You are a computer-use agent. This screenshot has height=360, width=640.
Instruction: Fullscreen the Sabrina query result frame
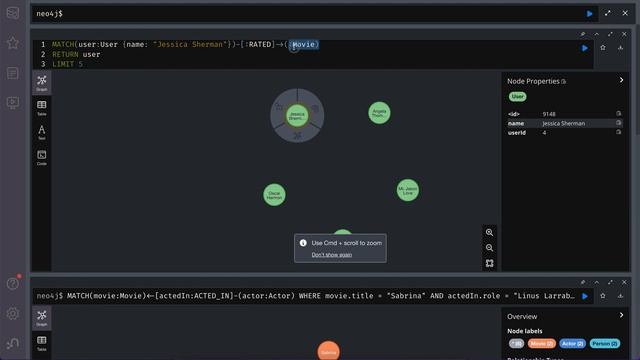[x=610, y=282]
